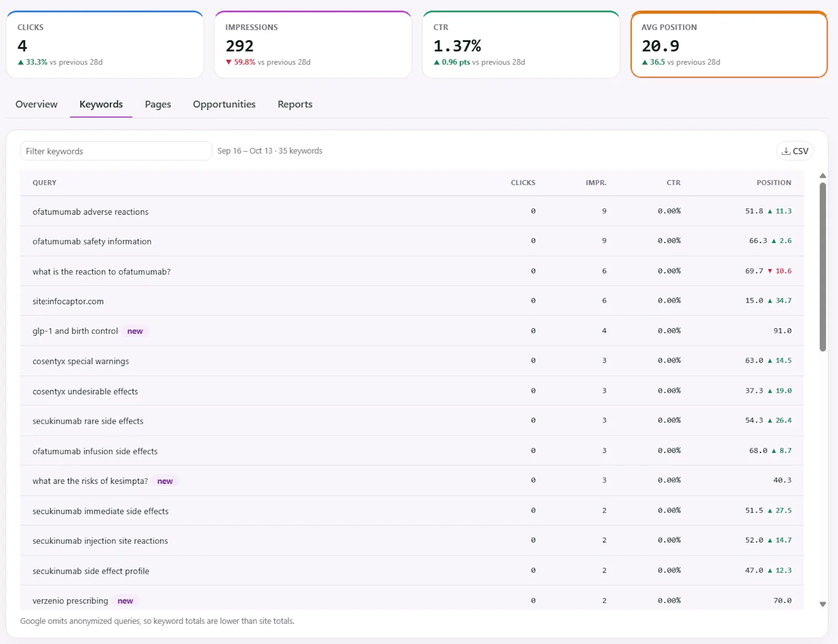Viewport: 838px width, 644px height.
Task: Go to the Opportunities tab
Action: click(x=224, y=104)
